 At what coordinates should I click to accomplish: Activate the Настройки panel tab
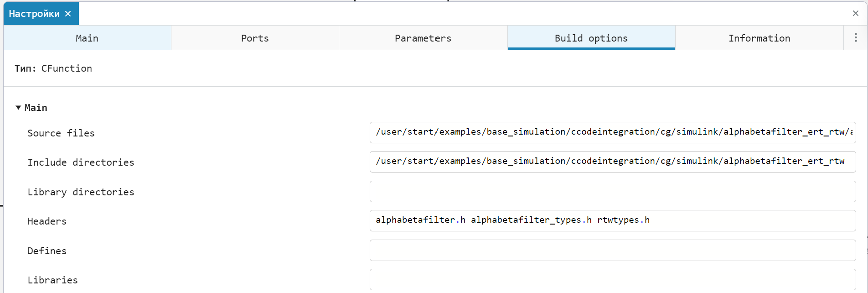click(x=34, y=14)
